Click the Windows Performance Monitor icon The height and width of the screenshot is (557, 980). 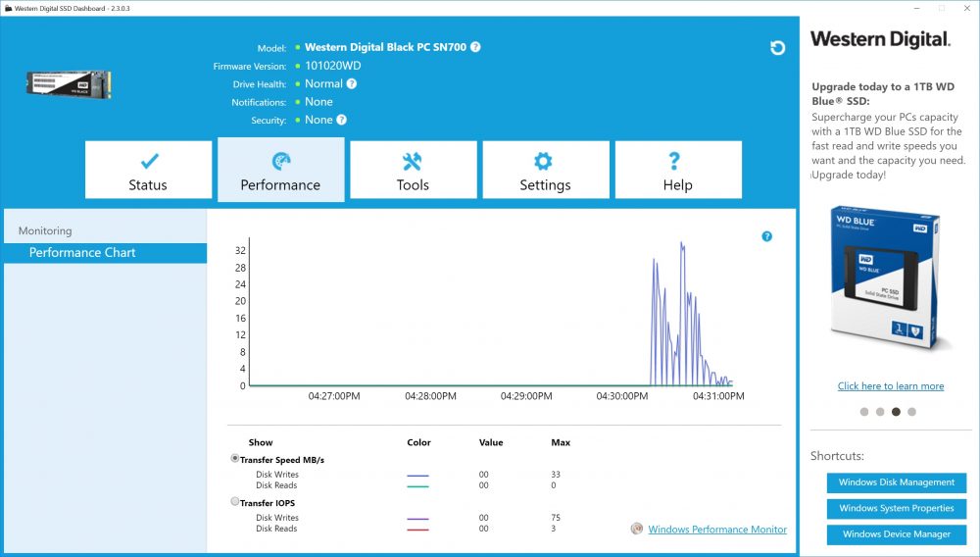(636, 529)
